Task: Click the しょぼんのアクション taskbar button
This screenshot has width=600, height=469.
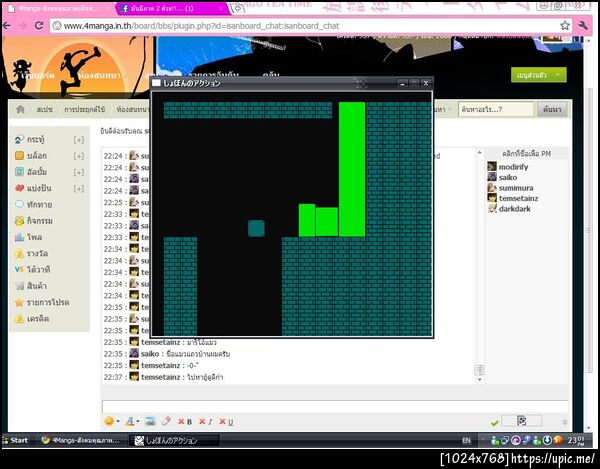Action: click(174, 440)
